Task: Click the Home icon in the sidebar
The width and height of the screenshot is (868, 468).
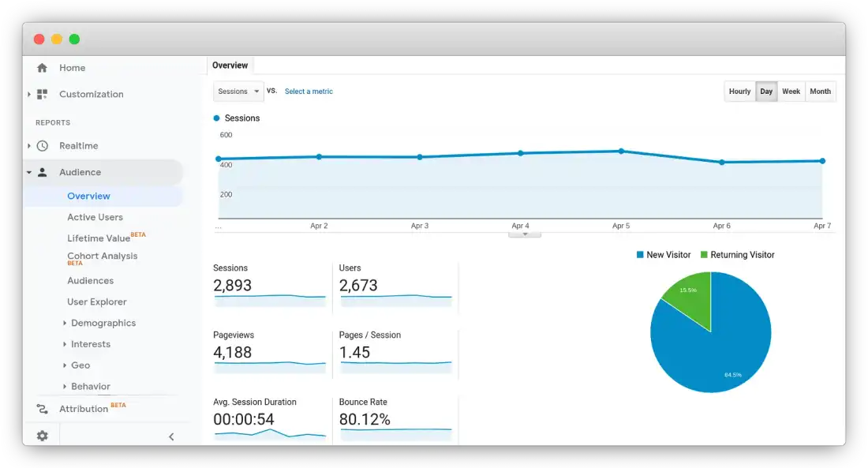Action: pyautogui.click(x=42, y=68)
